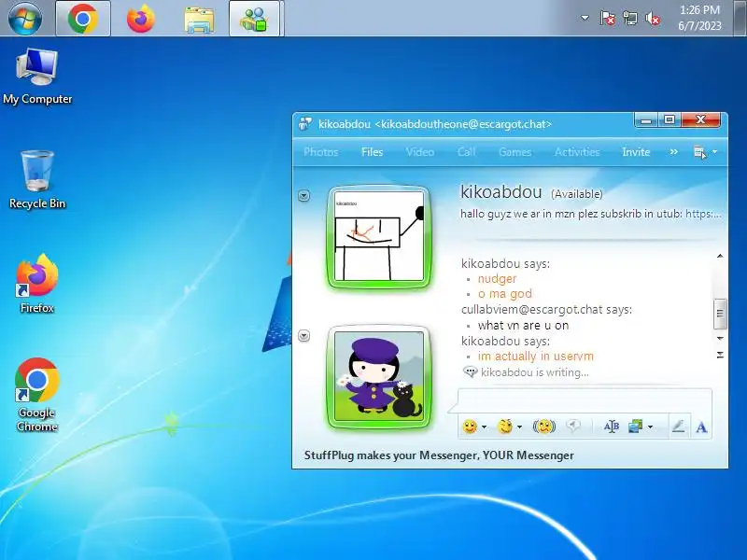Click the backgrounds picture icon
Image resolution: width=747 pixels, height=560 pixels.
tap(636, 427)
